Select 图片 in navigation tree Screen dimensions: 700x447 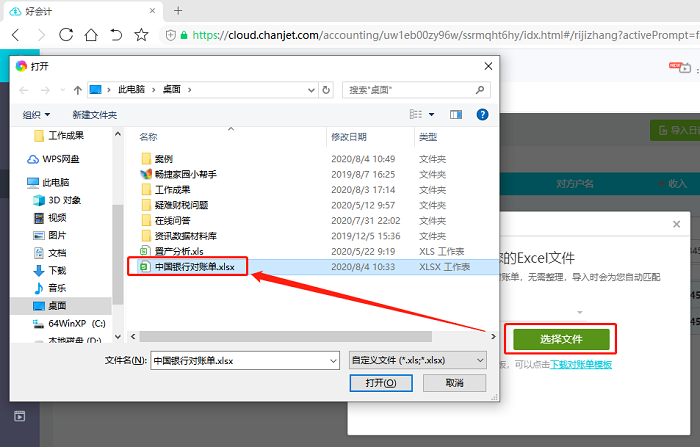50,235
